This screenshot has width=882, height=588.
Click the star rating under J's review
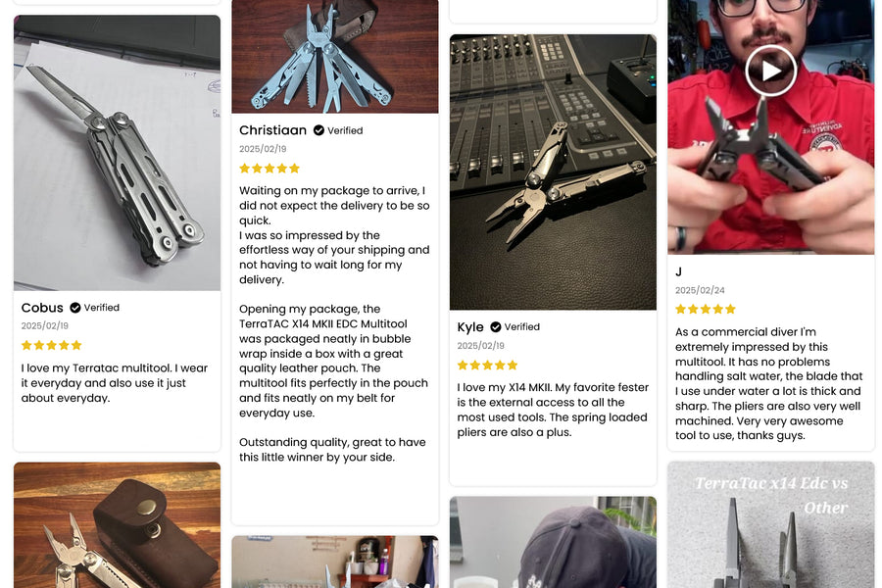click(x=706, y=309)
